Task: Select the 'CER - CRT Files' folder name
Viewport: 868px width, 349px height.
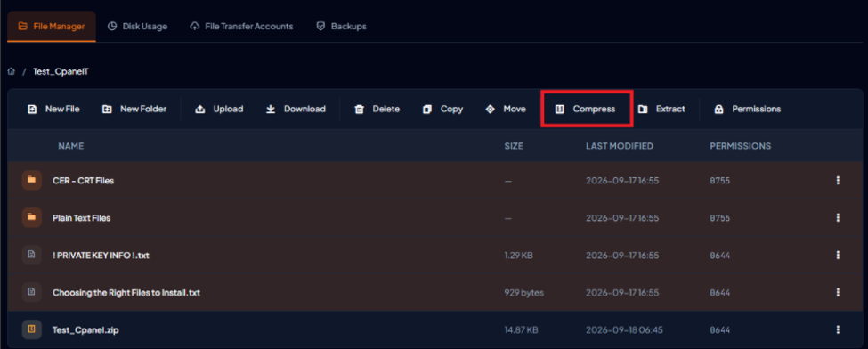Action: click(x=83, y=181)
